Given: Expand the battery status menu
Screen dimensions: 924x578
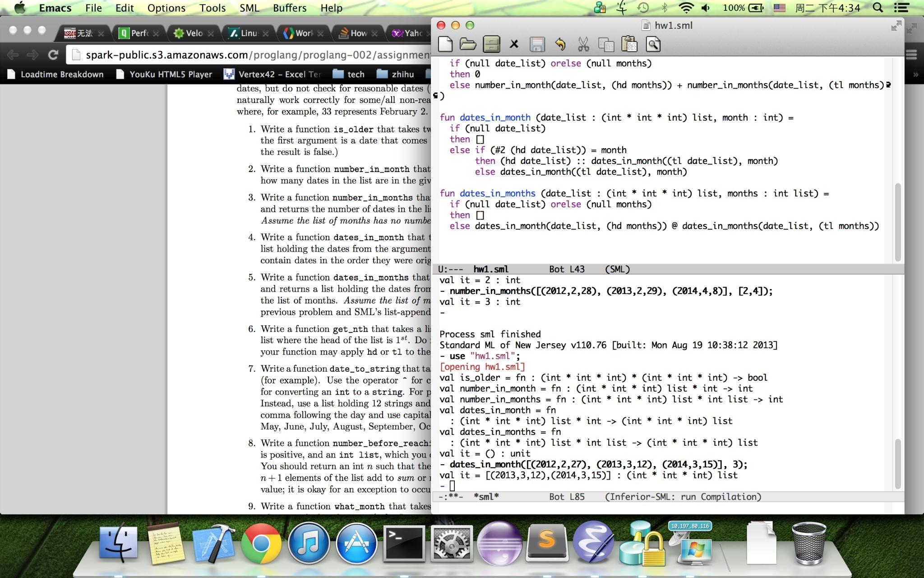Looking at the screenshot, I should (x=756, y=8).
